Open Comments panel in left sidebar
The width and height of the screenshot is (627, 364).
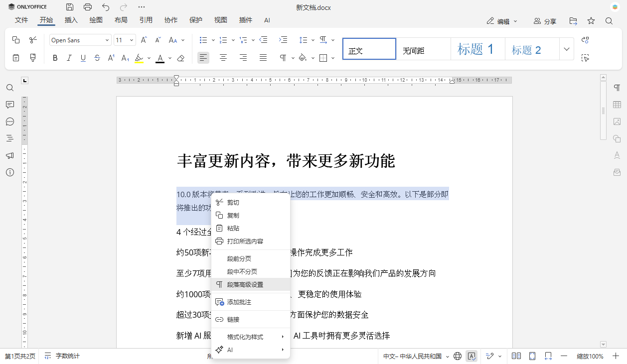coord(10,105)
